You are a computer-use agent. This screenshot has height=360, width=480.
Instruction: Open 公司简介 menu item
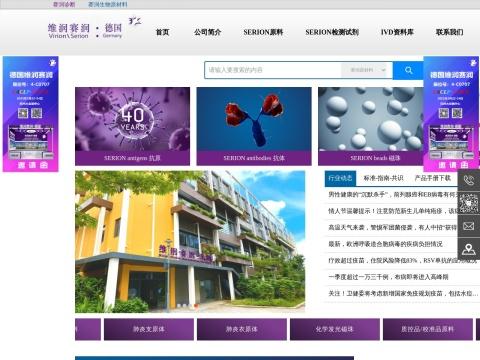pos(207,32)
